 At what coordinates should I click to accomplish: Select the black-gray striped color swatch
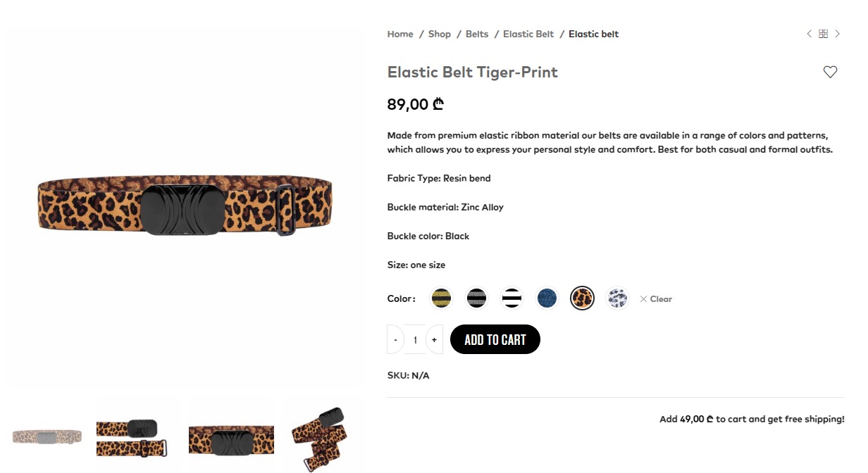click(476, 298)
